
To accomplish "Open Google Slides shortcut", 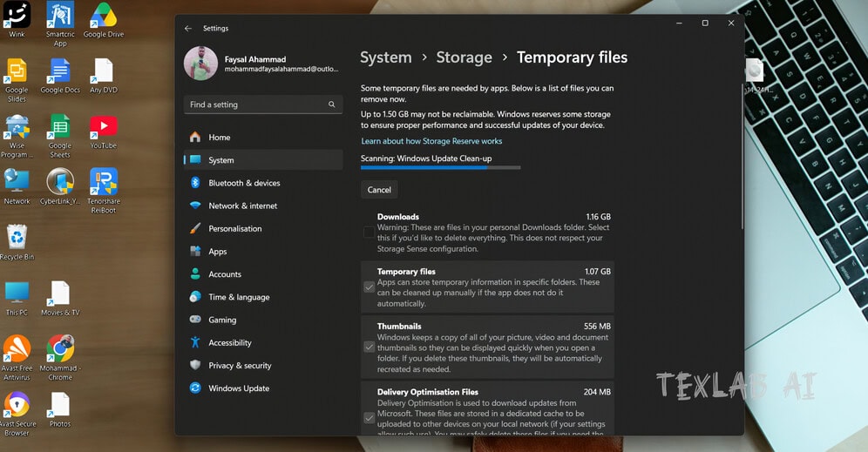I will click(17, 80).
